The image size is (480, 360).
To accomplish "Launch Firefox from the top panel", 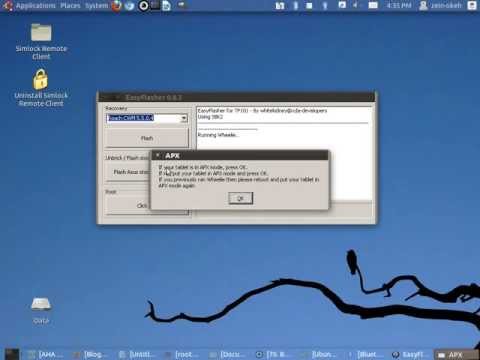I will [x=116, y=6].
